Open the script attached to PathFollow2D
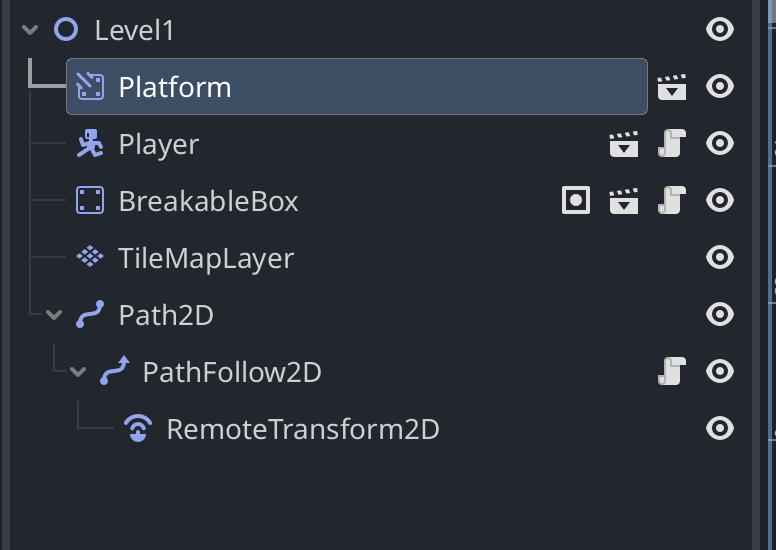The image size is (776, 550). 671,372
